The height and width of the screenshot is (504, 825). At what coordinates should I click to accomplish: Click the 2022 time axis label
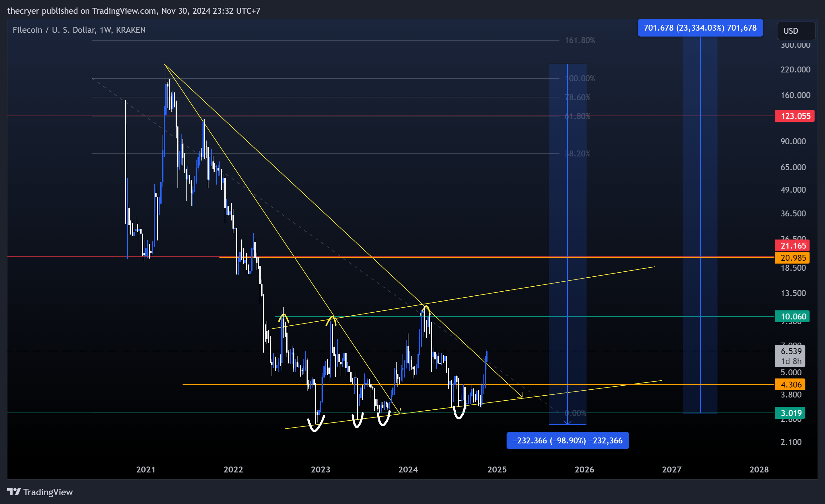point(233,470)
